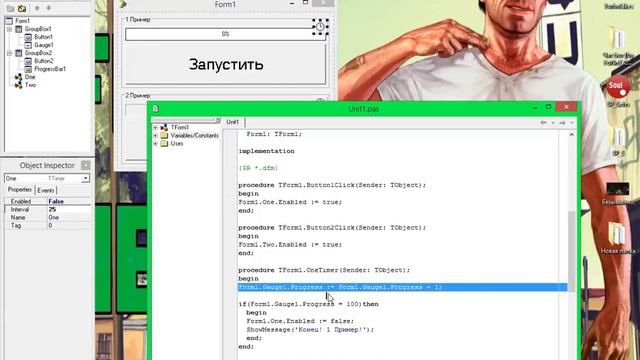Viewport: 640px width, 360px height.
Task: Close the Object Inspector panel
Action: click(85, 165)
